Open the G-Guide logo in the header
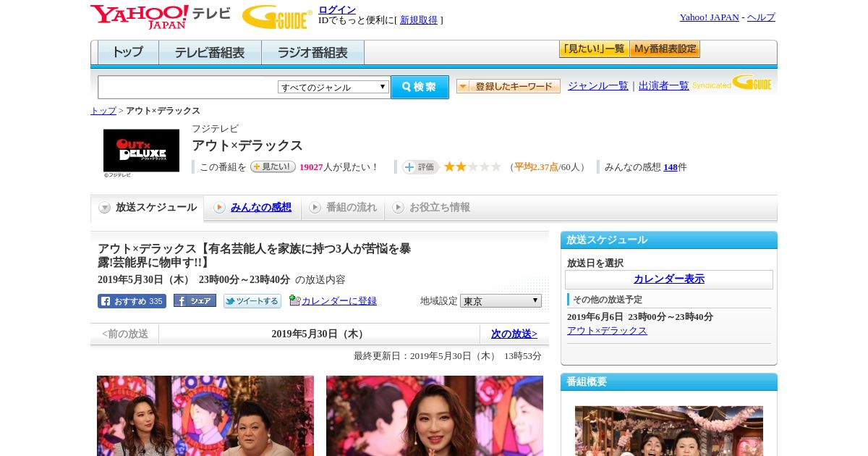 pos(277,17)
